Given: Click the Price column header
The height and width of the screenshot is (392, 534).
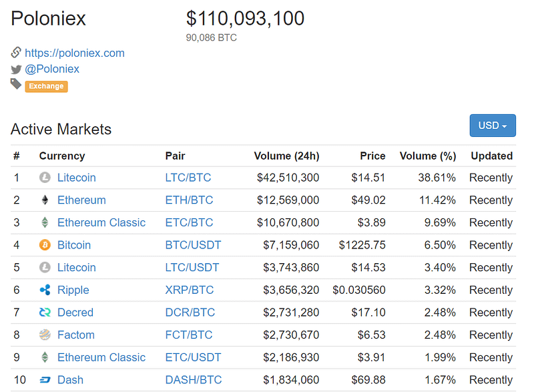Looking at the screenshot, I should (x=372, y=156).
